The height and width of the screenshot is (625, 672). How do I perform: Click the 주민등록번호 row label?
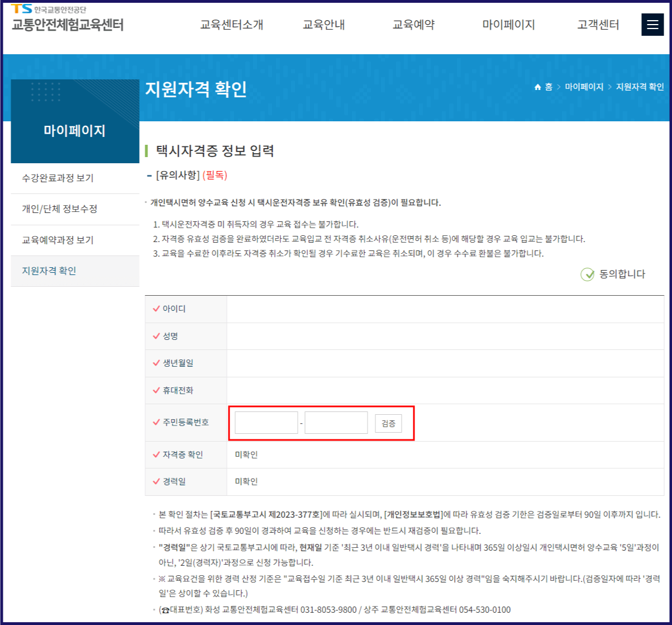coord(185,422)
